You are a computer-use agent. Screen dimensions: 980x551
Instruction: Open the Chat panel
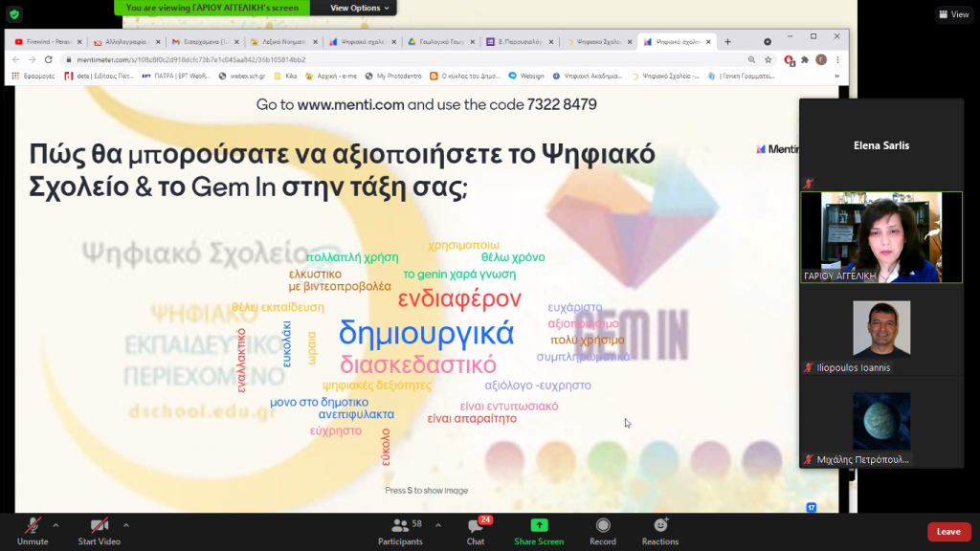(x=475, y=531)
